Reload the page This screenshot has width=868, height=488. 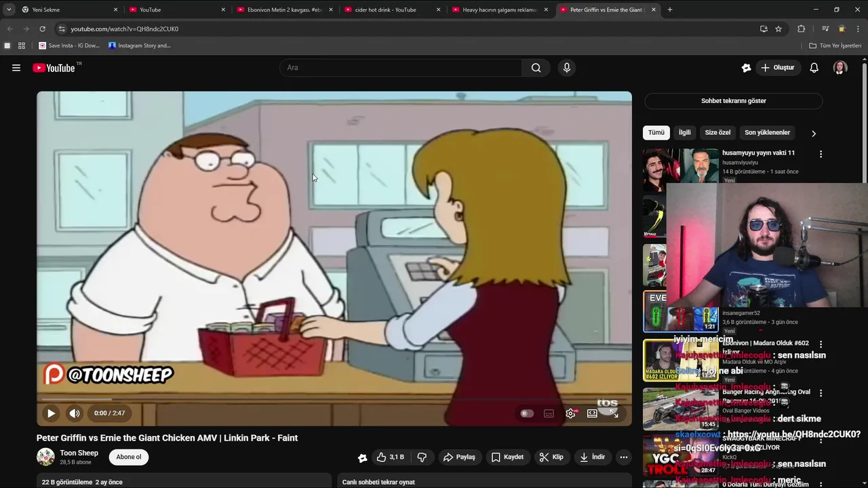click(x=42, y=29)
